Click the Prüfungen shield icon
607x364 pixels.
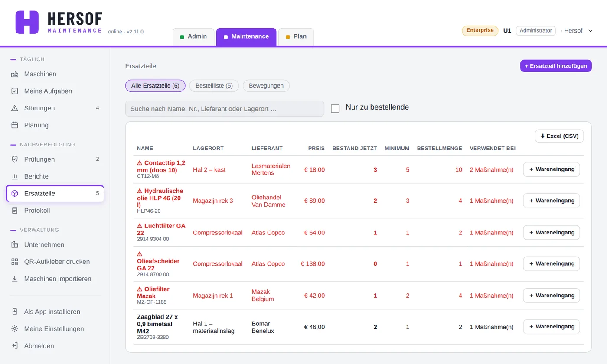(15, 159)
